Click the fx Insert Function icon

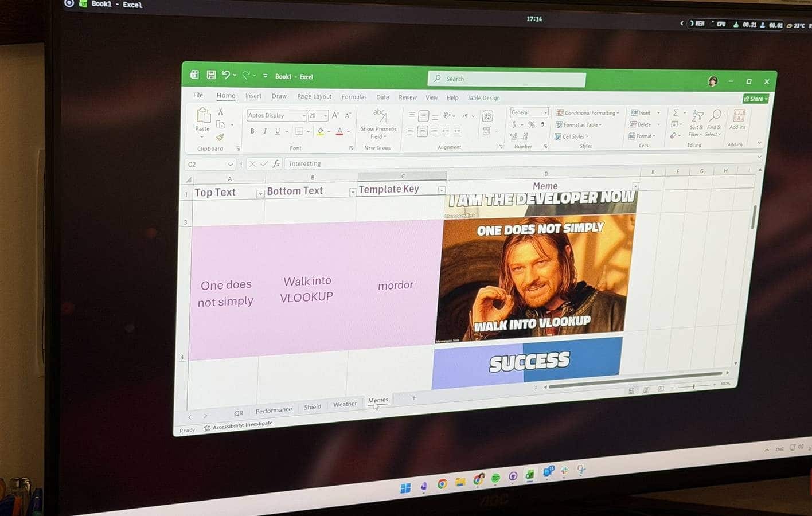pyautogui.click(x=276, y=163)
